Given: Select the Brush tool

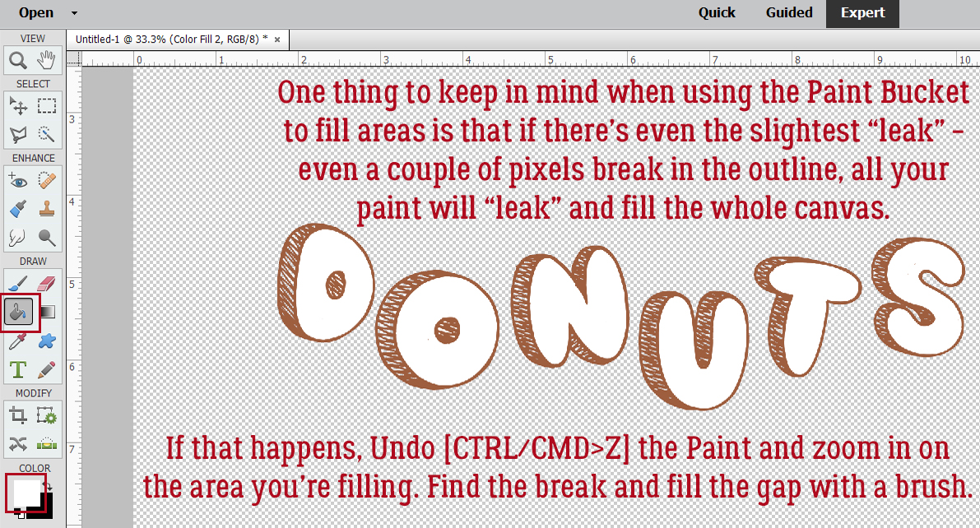Looking at the screenshot, I should pyautogui.click(x=18, y=285).
